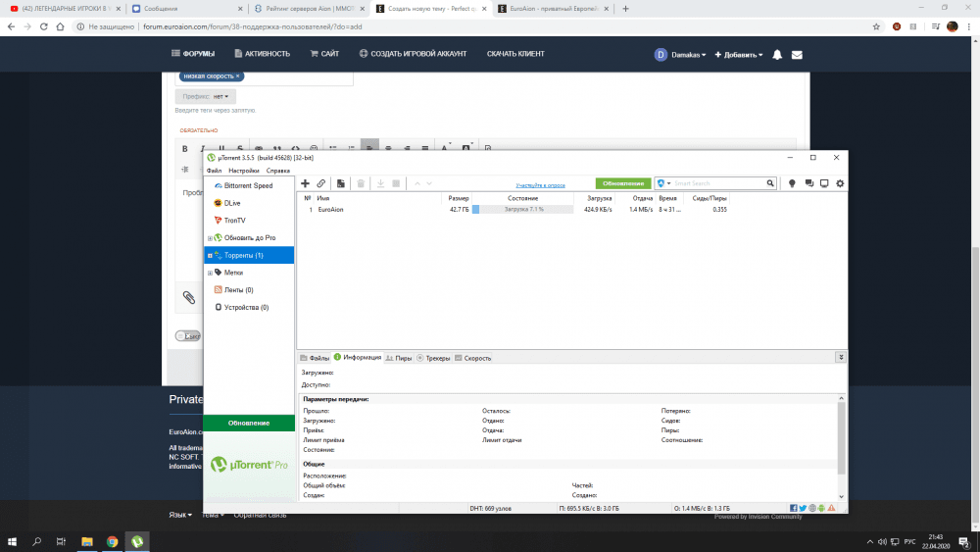Click the lightbulb icon in uTorrent toolbar
980x552 pixels.
pos(792,183)
